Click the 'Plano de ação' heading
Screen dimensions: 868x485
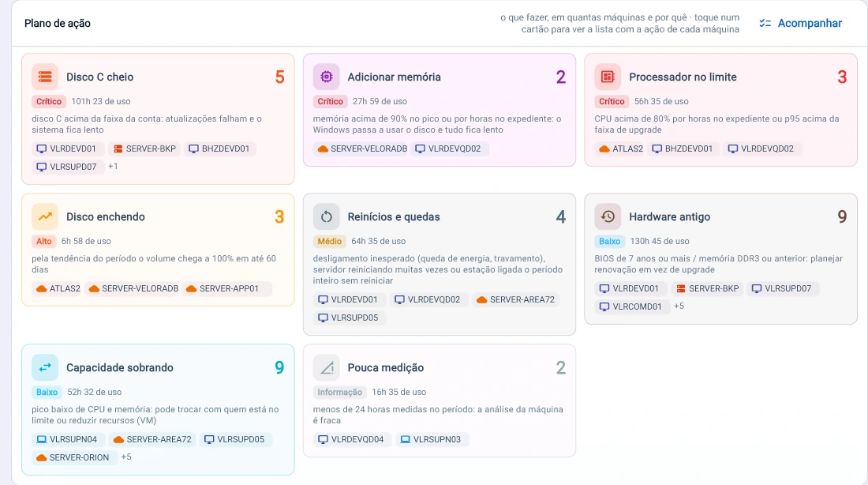pyautogui.click(x=58, y=23)
